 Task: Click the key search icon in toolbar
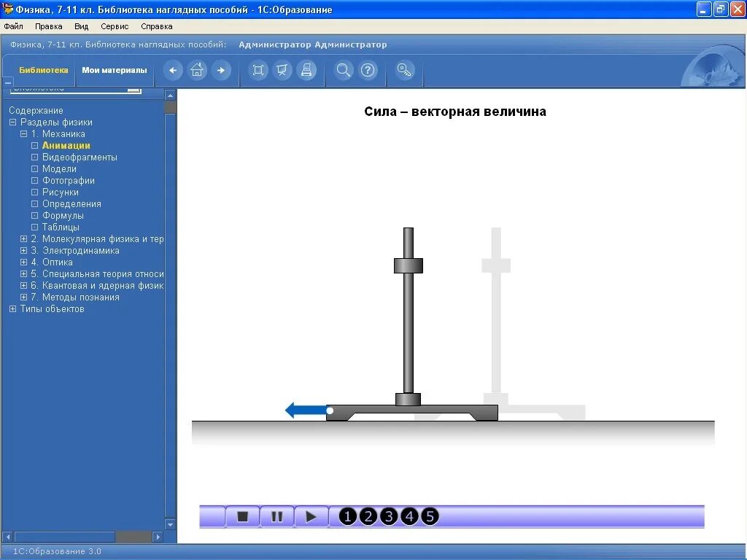coord(404,71)
